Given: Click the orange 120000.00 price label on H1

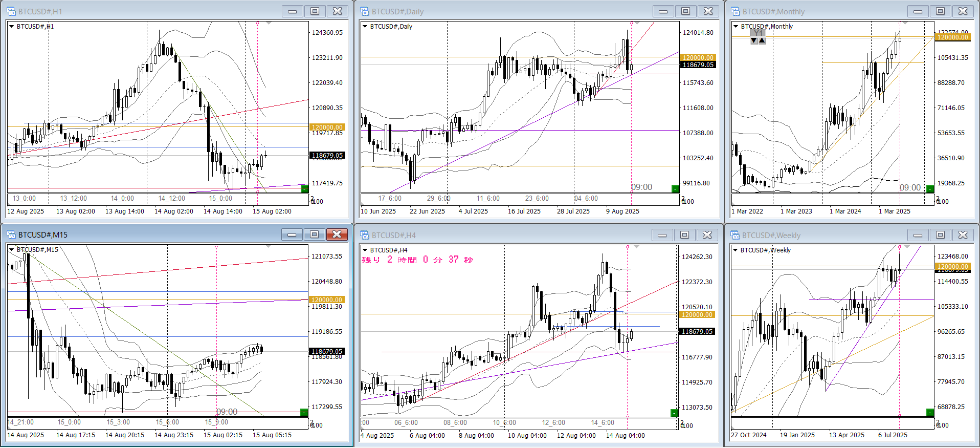Looking at the screenshot, I should pyautogui.click(x=327, y=127).
